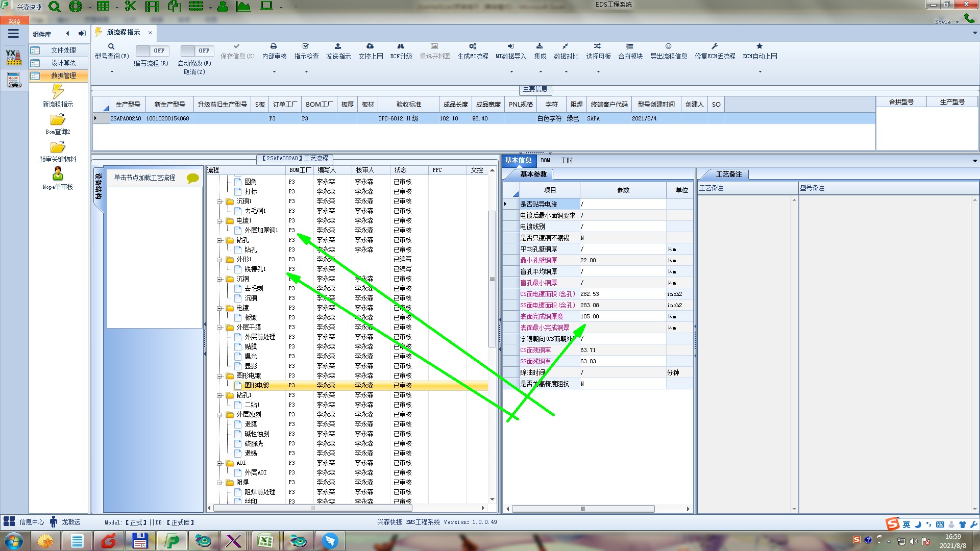Click the 指示检查 toolbar icon
Image resolution: width=980 pixels, height=551 pixels.
(x=306, y=46)
